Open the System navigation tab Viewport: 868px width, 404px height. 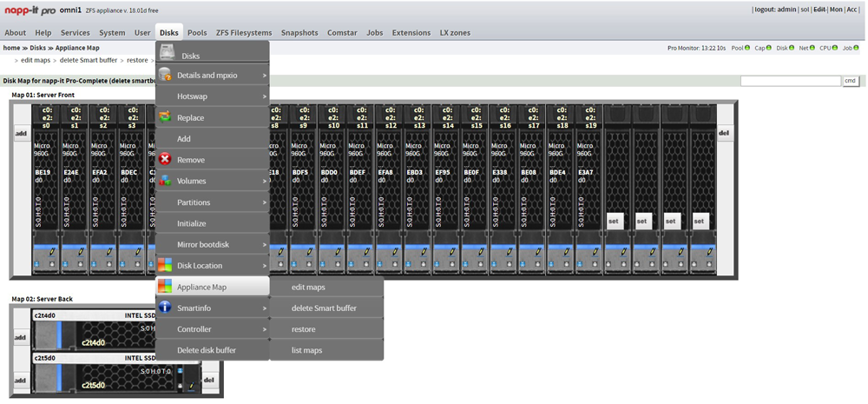[112, 33]
